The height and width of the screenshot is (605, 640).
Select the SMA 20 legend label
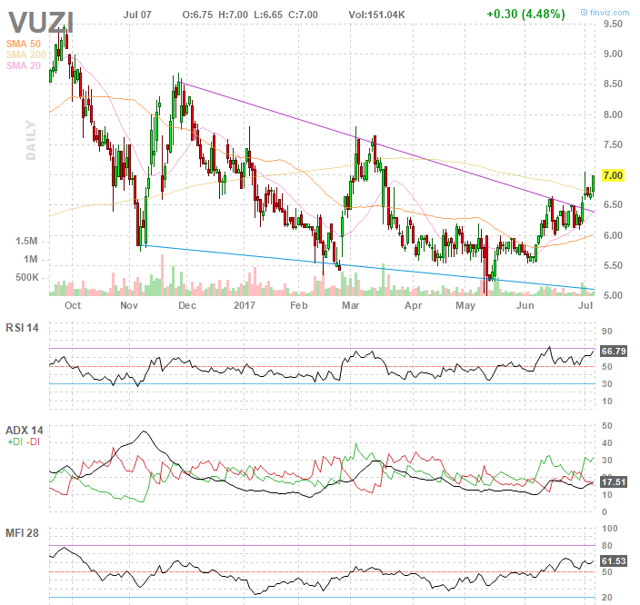pyautogui.click(x=23, y=65)
